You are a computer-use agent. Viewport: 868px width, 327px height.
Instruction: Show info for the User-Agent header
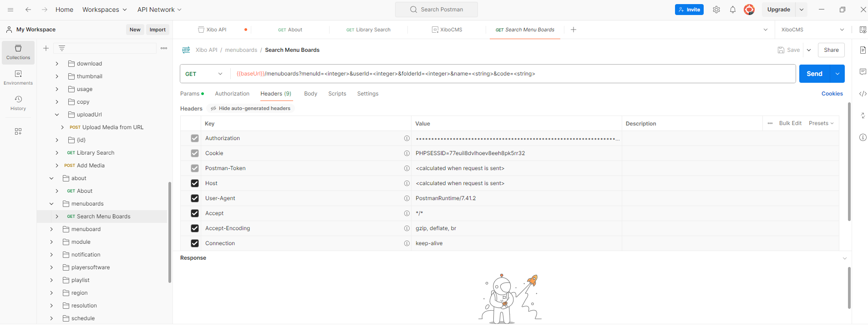pos(407,198)
